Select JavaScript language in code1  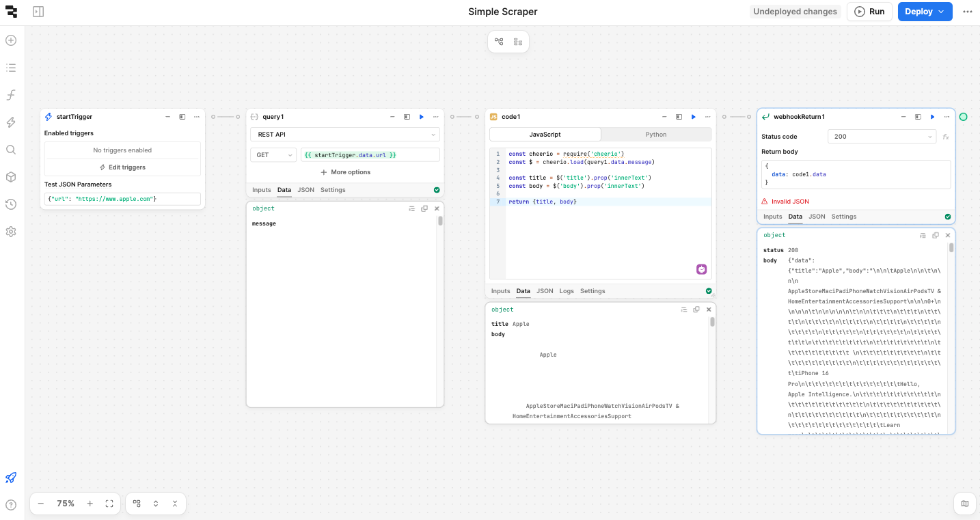coord(545,135)
